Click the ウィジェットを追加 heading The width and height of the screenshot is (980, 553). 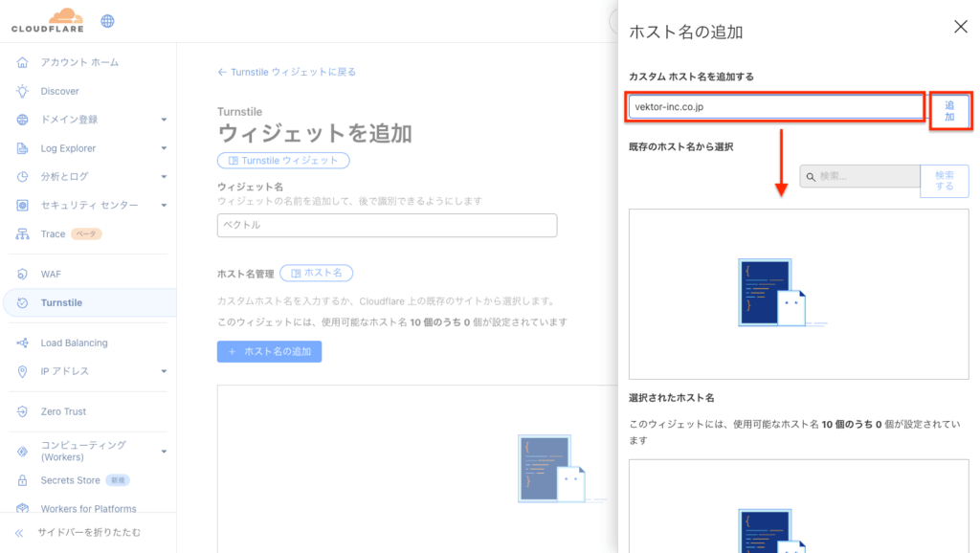pyautogui.click(x=314, y=134)
